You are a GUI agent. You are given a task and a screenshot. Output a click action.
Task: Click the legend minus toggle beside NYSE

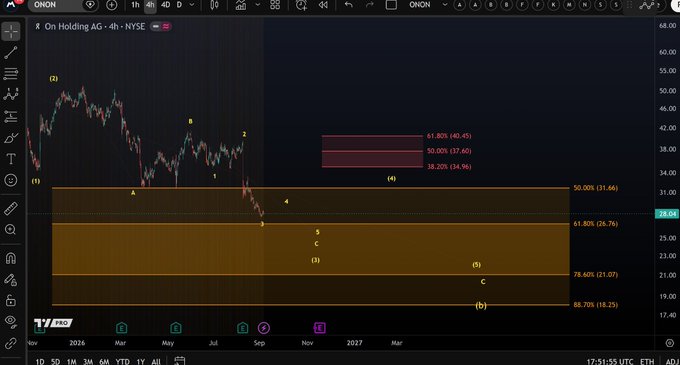pos(155,26)
